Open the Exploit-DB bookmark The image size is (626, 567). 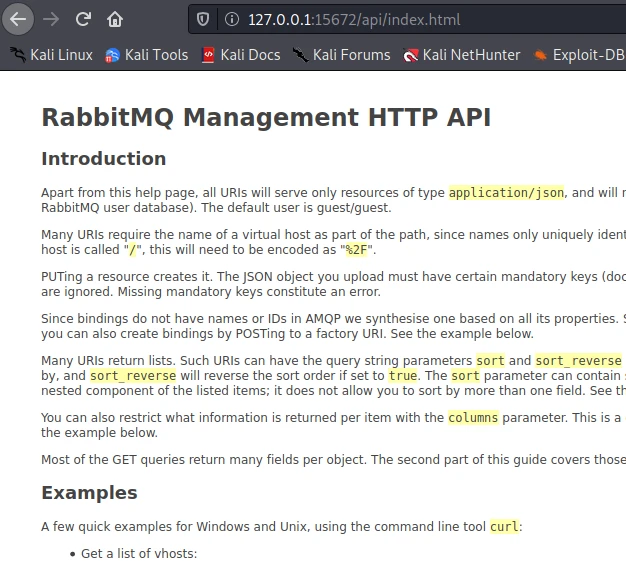579,55
